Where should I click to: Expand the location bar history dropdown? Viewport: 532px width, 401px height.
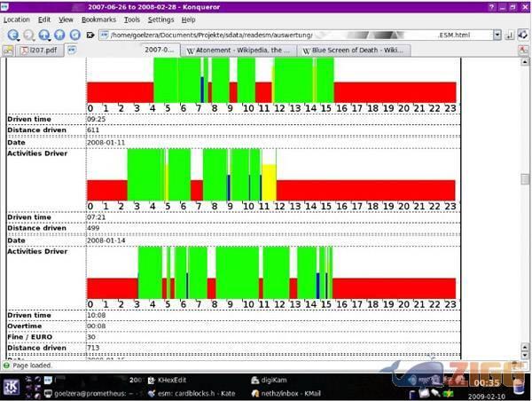click(497, 35)
